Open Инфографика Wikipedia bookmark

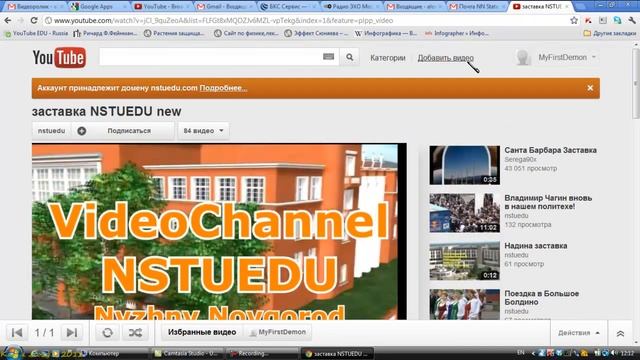pyautogui.click(x=386, y=33)
